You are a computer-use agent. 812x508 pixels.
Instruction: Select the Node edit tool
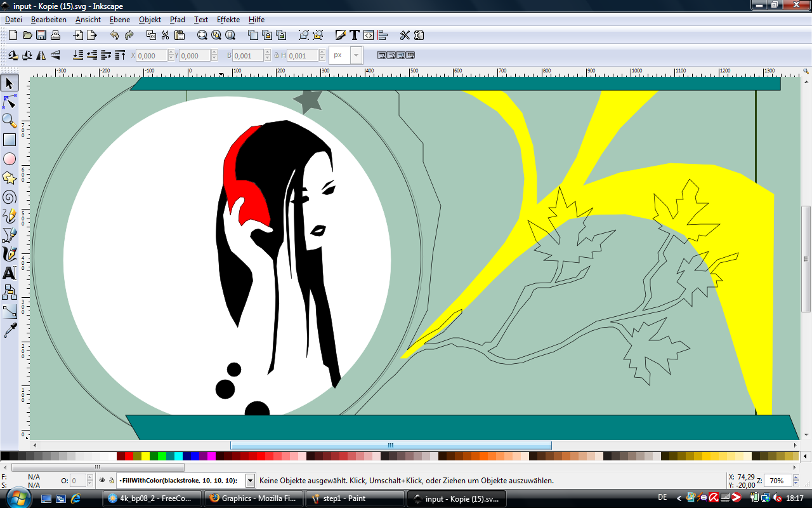coord(10,102)
